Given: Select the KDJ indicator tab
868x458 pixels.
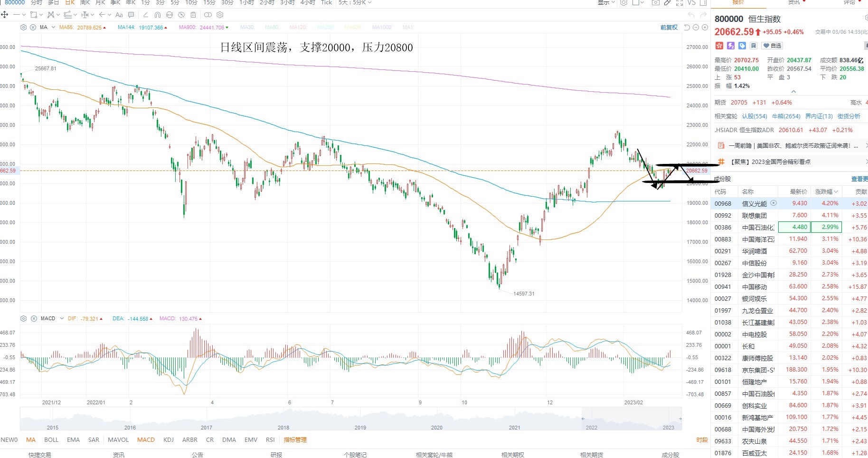Looking at the screenshot, I should pyautogui.click(x=169, y=440).
